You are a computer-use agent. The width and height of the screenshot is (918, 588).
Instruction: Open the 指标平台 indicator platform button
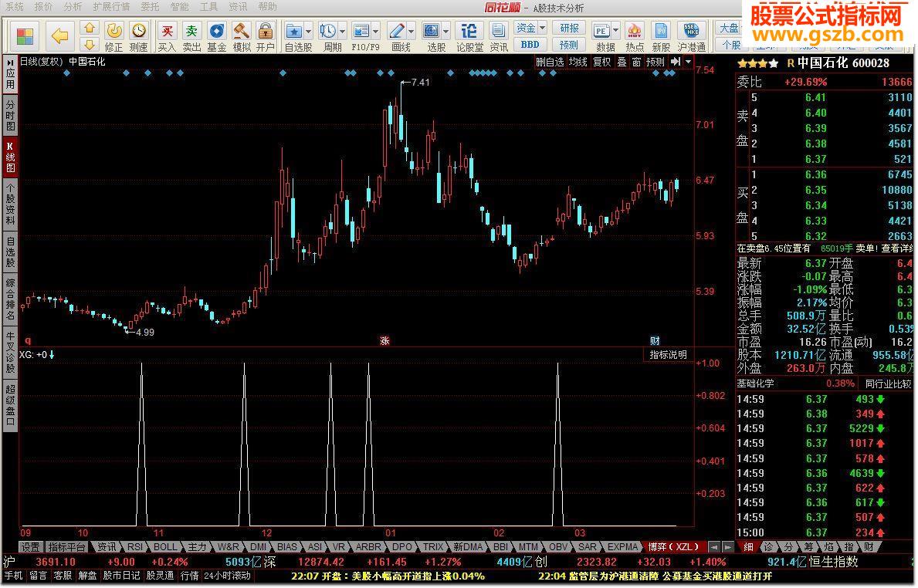(x=66, y=546)
